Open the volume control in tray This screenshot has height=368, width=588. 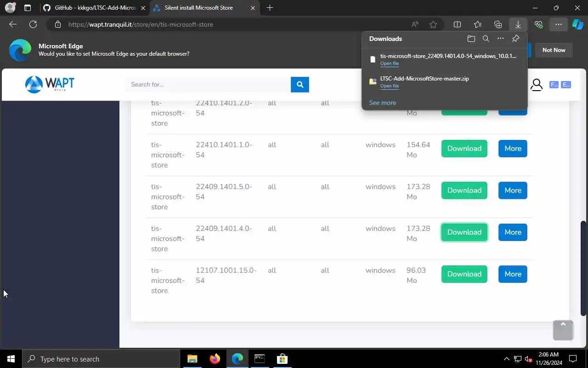click(528, 359)
